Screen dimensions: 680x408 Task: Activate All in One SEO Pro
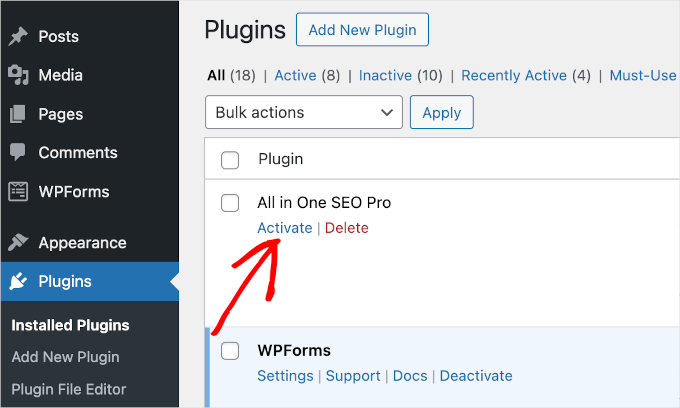pyautogui.click(x=284, y=228)
